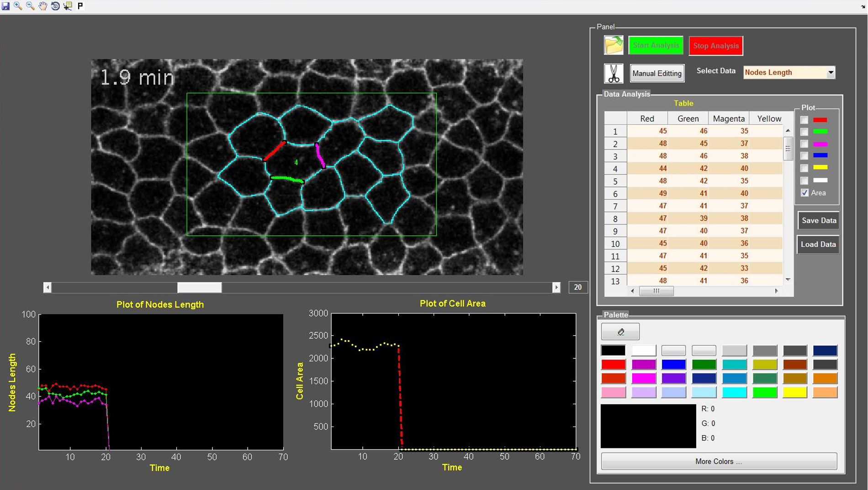Screen dimensions: 868x490
Task: Click the Stop Analysis button
Action: (x=716, y=45)
